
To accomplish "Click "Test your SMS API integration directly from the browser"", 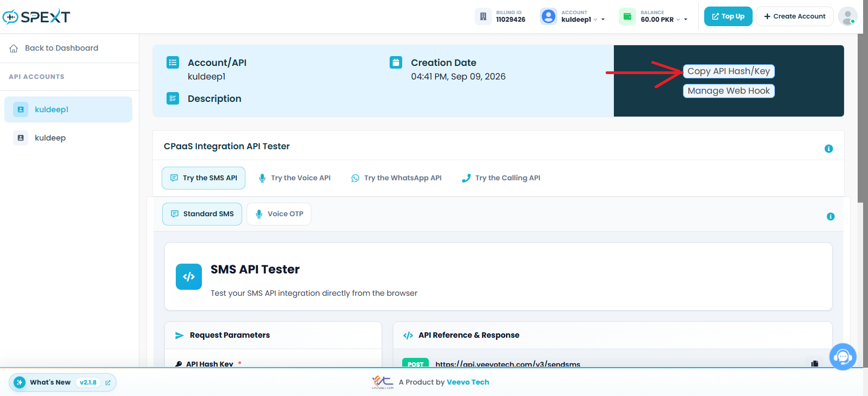I will [314, 293].
